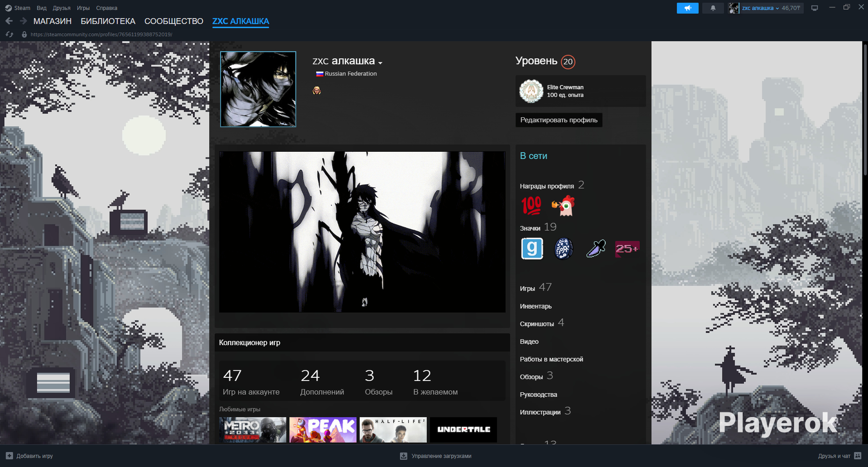Viewport: 868px width, 467px height.
Task: Open the PEAK game thumbnail
Action: pyautogui.click(x=323, y=430)
